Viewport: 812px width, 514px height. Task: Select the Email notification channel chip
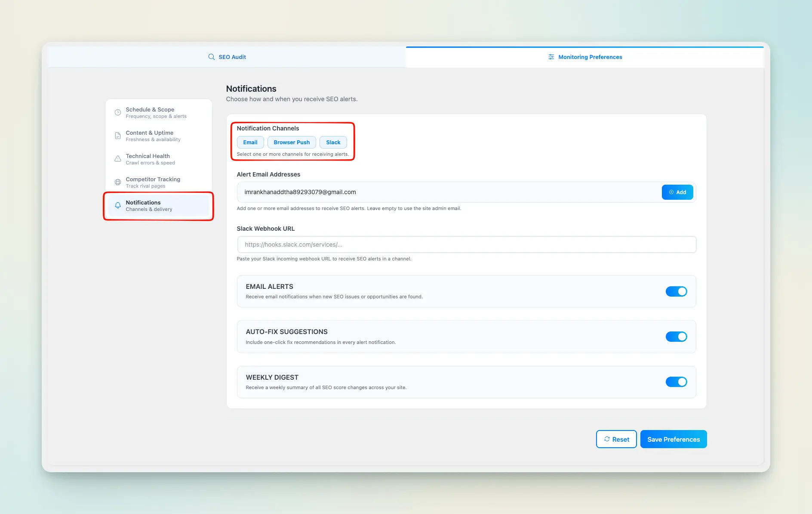(250, 142)
